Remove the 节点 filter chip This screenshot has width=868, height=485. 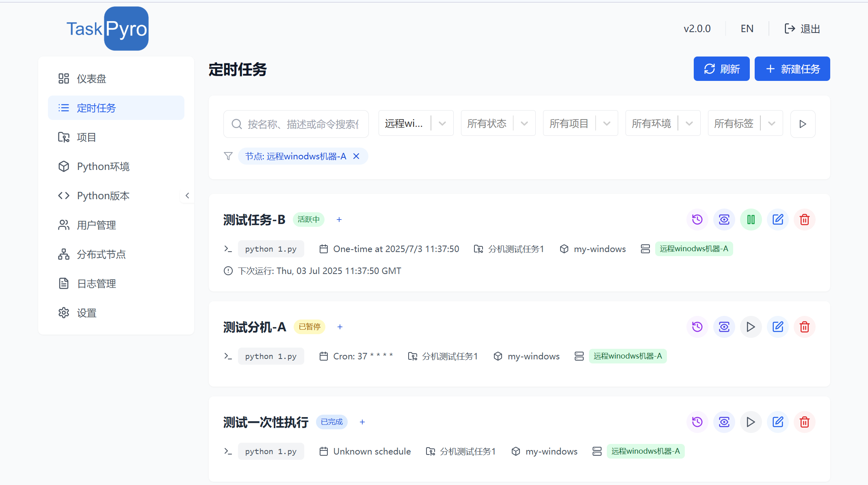pyautogui.click(x=356, y=157)
